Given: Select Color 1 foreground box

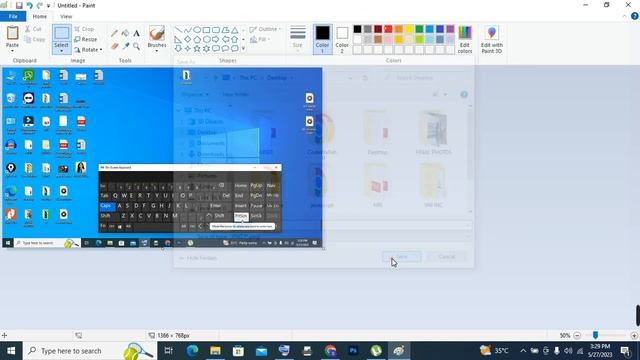Looking at the screenshot, I should pos(322,39).
